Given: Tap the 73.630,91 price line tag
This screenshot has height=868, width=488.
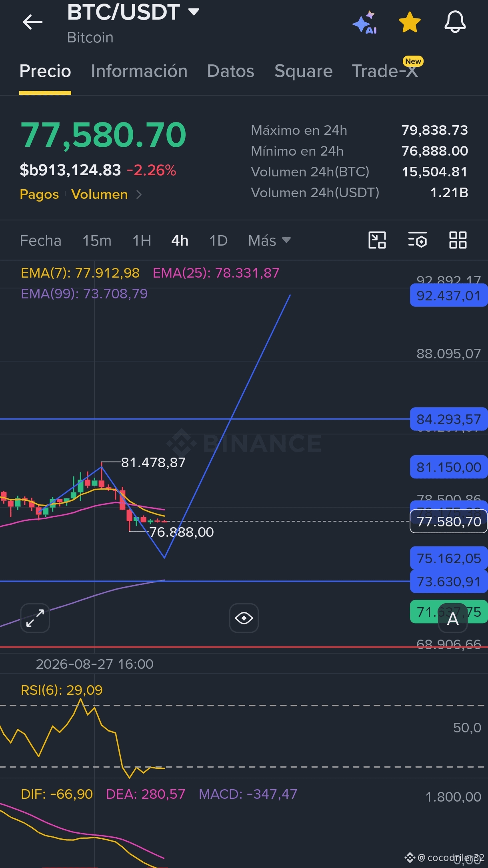Looking at the screenshot, I should [x=449, y=581].
